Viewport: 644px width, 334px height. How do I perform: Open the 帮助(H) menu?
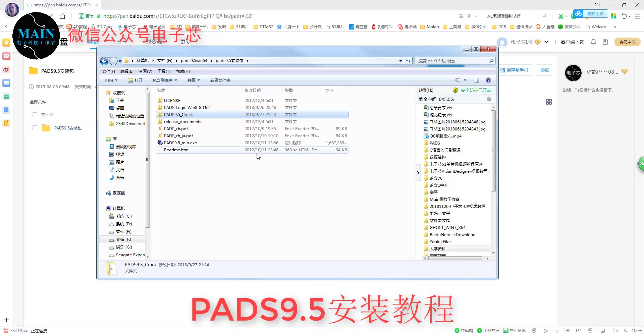(183, 71)
